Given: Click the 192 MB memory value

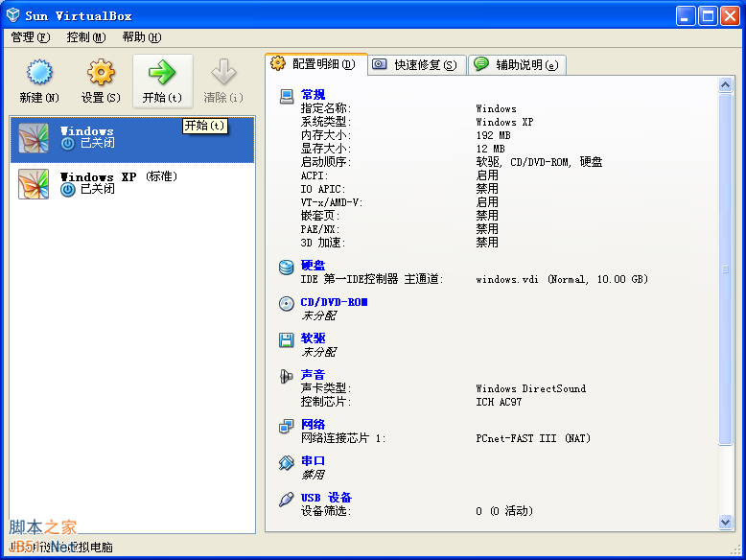Looking at the screenshot, I should tap(494, 135).
